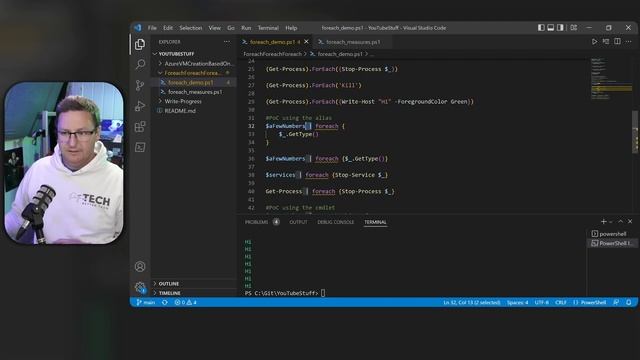This screenshot has width=640, height=360.
Task: Click the editor minimap code overview
Action: 611,78
